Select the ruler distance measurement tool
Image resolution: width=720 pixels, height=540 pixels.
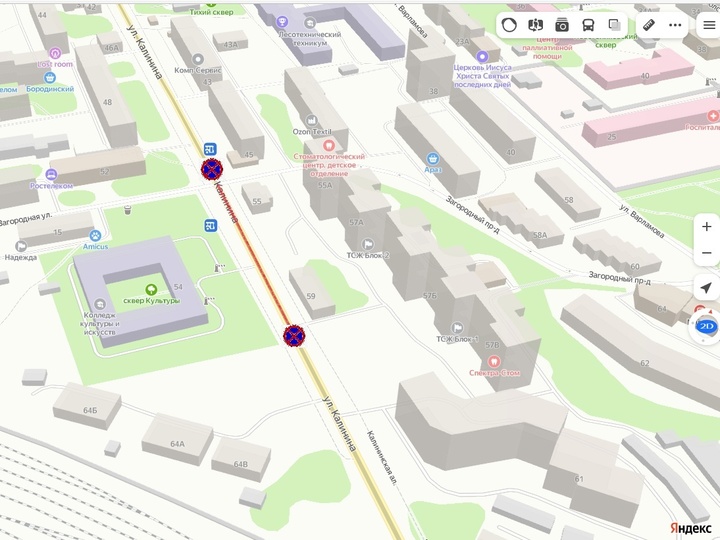pos(649,25)
